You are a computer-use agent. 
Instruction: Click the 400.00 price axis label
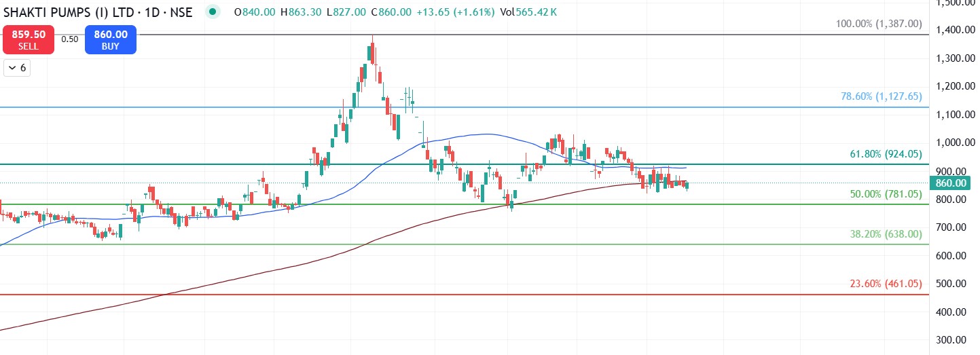[952, 312]
